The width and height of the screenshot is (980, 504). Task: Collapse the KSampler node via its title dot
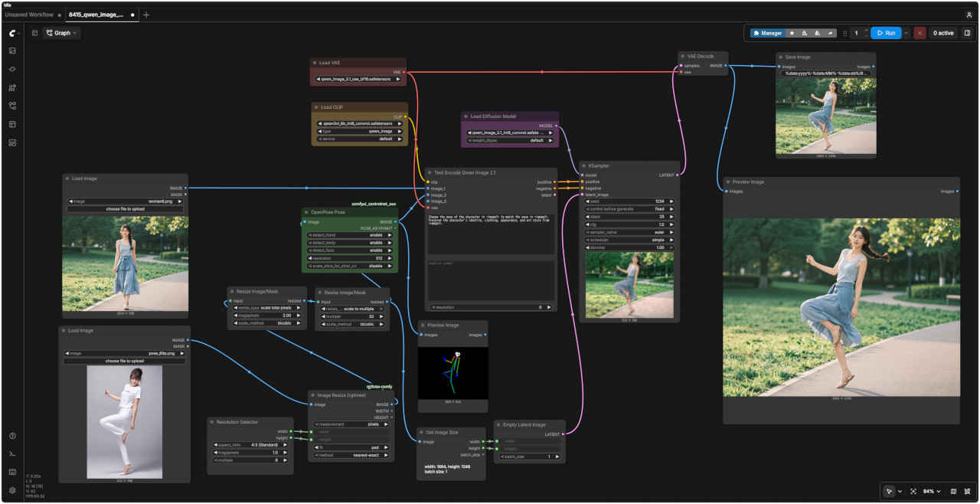[x=584, y=165]
